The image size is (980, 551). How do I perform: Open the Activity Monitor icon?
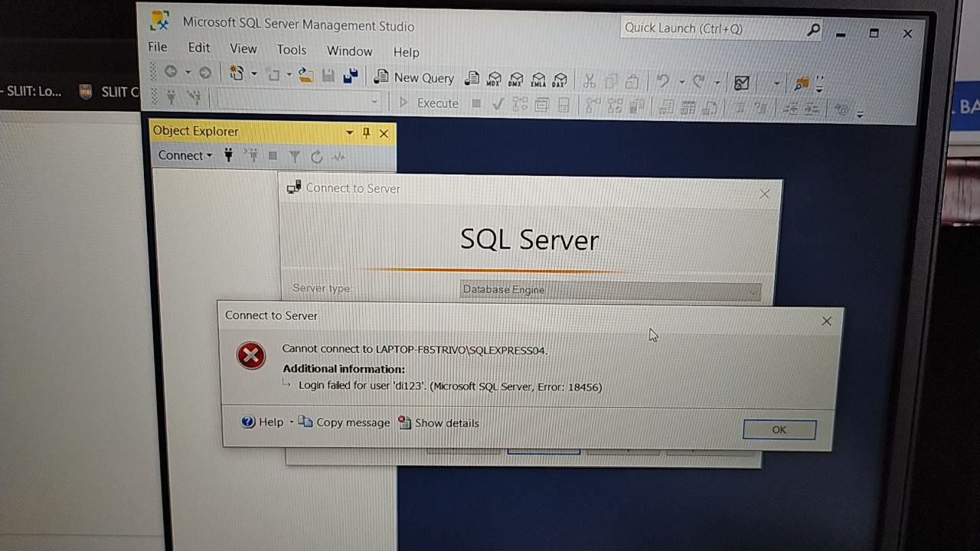741,83
